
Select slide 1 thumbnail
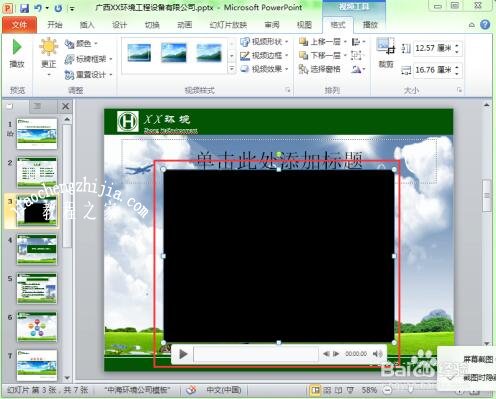[37, 134]
